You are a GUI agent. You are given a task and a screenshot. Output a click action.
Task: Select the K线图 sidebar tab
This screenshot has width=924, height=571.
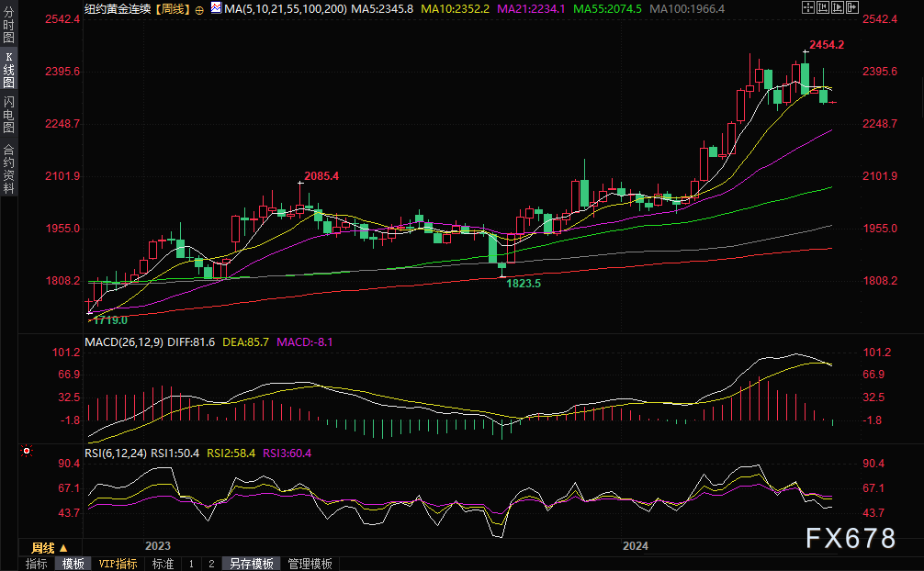8,70
